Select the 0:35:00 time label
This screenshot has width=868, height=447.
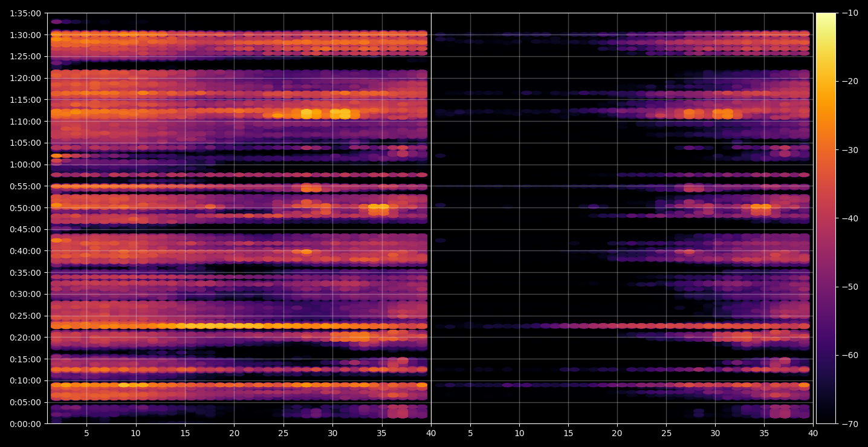click(25, 273)
